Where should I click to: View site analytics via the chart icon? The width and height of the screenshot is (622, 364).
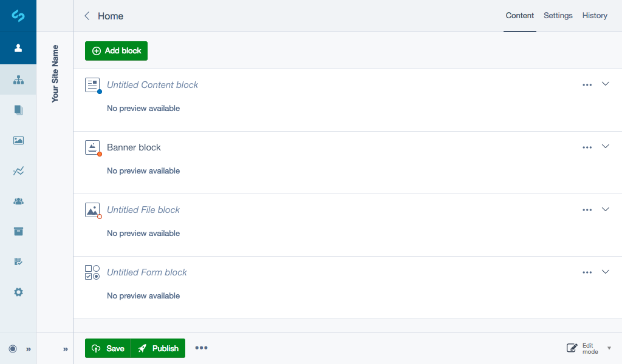pos(18,170)
